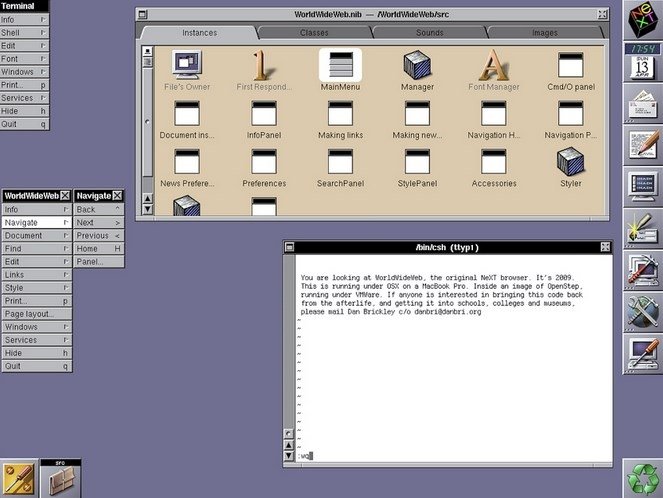The image size is (663, 498).
Task: Open the Recycler dock icon
Action: [642, 478]
